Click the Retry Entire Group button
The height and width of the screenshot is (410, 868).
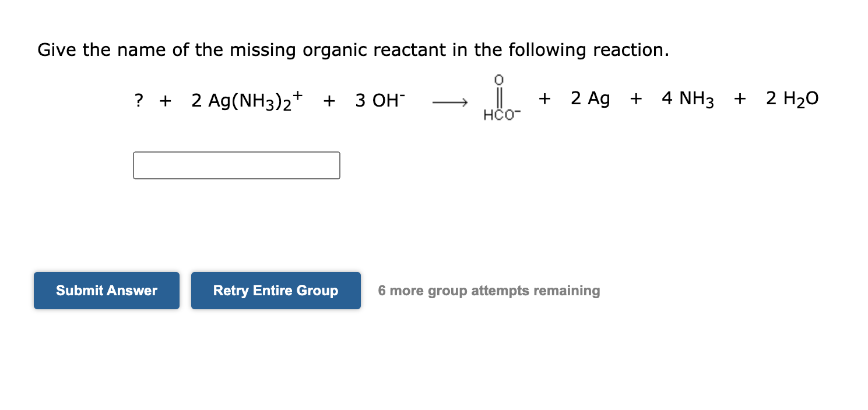tap(276, 290)
